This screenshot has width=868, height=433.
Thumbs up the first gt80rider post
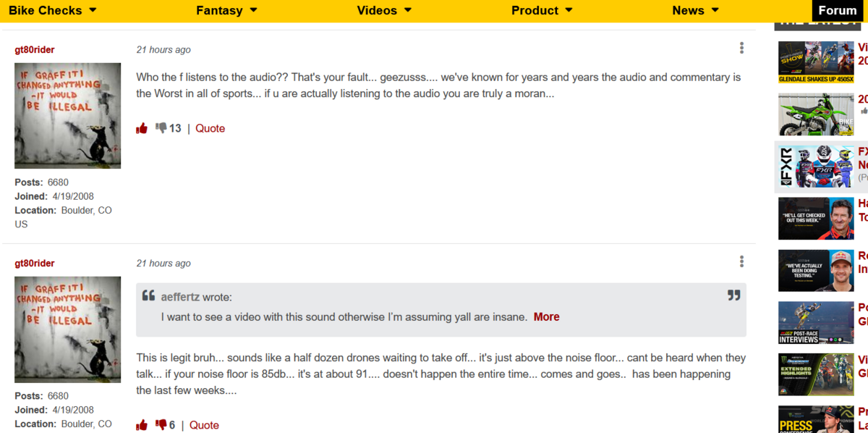(142, 128)
